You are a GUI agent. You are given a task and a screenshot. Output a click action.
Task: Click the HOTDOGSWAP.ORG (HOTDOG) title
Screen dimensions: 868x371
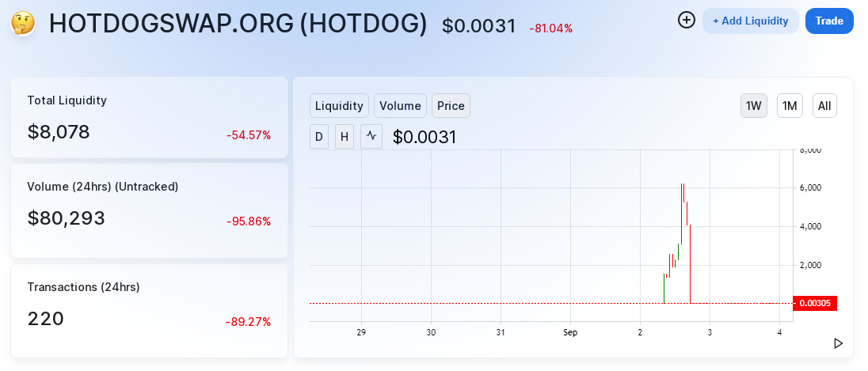pos(238,24)
